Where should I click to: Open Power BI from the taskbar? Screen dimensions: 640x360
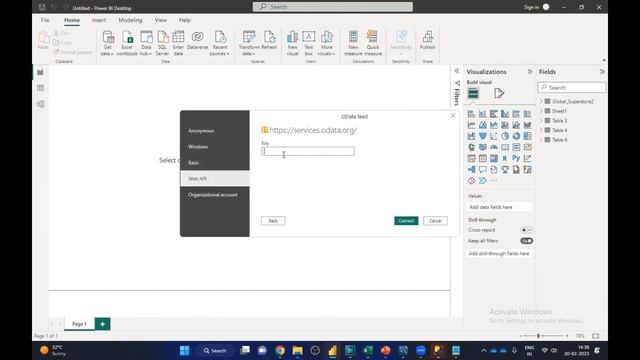[x=332, y=350]
